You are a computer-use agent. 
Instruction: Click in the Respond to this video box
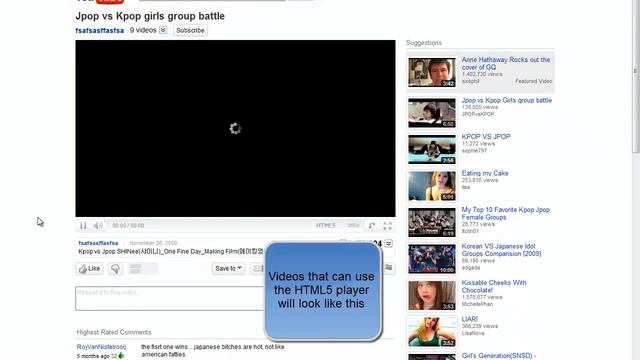[170, 298]
